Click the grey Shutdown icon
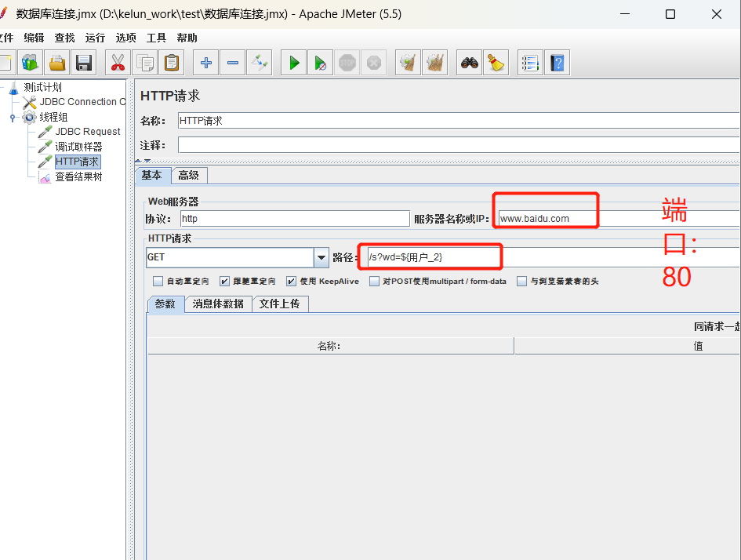This screenshot has width=741, height=560. click(x=374, y=63)
